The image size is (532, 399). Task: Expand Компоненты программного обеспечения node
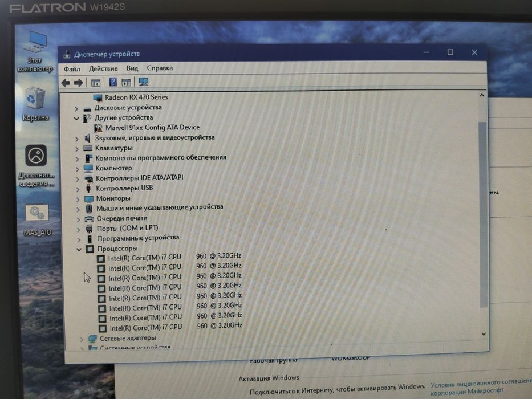click(77, 159)
